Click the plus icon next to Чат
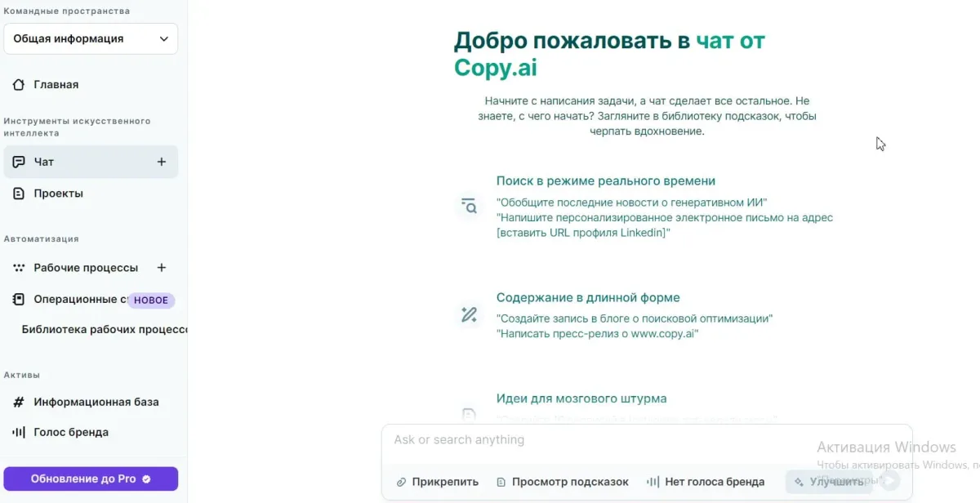 tap(162, 161)
